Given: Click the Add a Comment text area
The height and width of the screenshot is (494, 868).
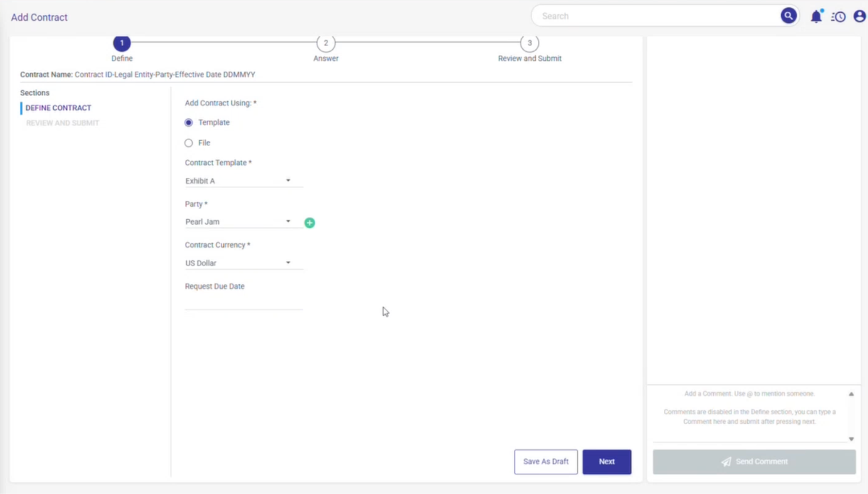Looking at the screenshot, I should [x=749, y=413].
